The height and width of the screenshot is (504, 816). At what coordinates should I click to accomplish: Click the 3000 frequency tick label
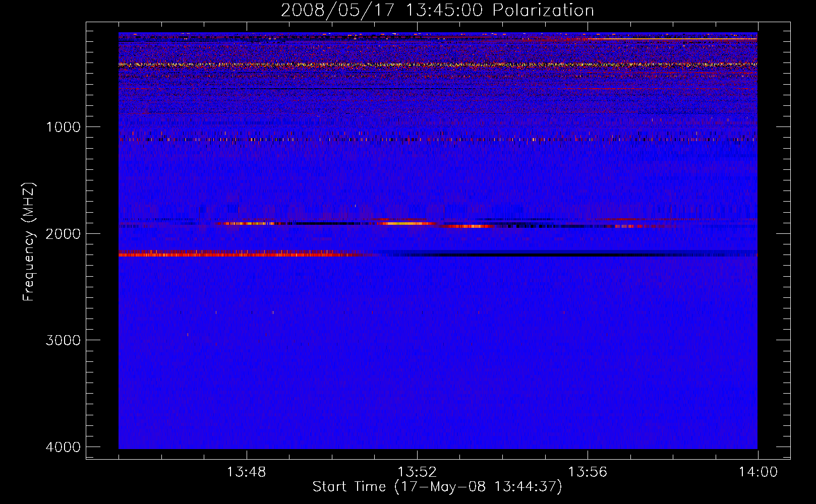pyautogui.click(x=63, y=340)
